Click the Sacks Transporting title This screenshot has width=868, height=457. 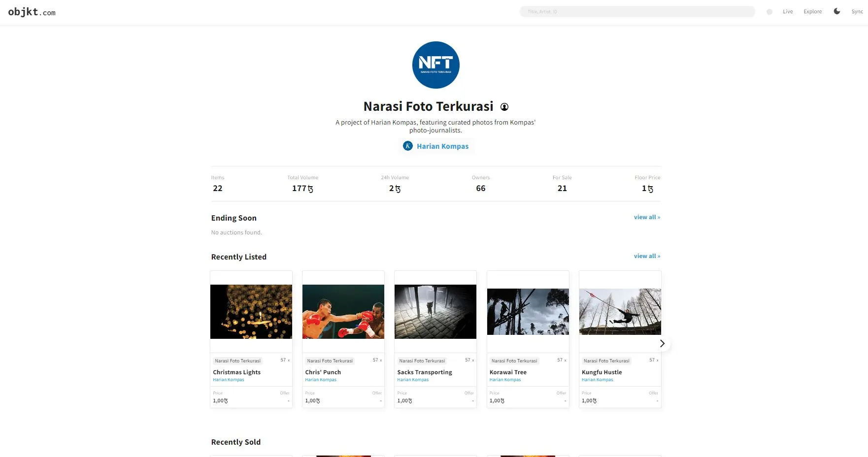(x=425, y=372)
